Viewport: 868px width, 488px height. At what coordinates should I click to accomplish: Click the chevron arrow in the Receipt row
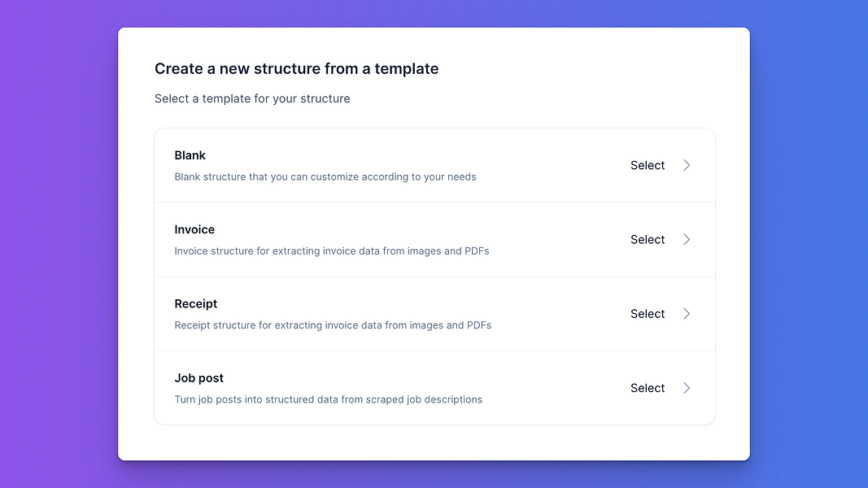tap(687, 314)
